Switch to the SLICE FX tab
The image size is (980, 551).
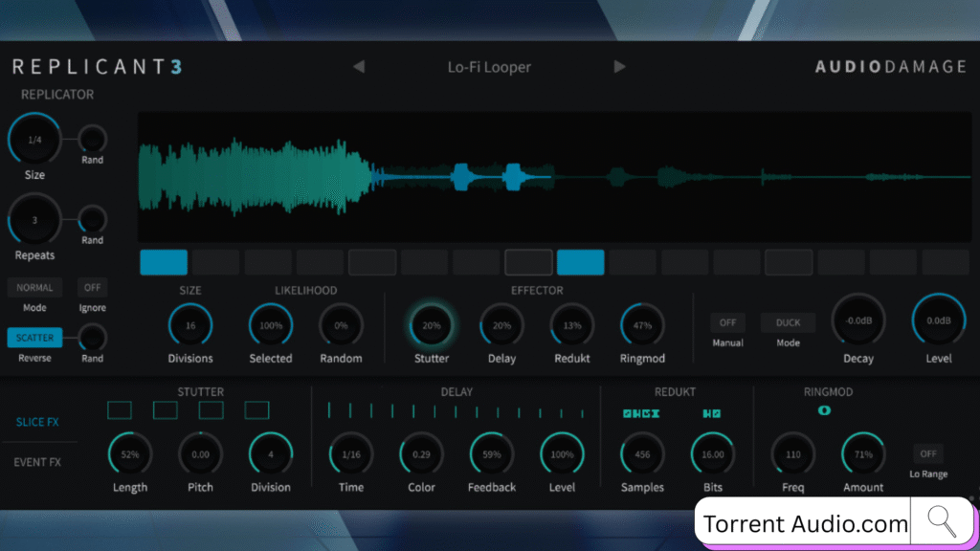38,422
